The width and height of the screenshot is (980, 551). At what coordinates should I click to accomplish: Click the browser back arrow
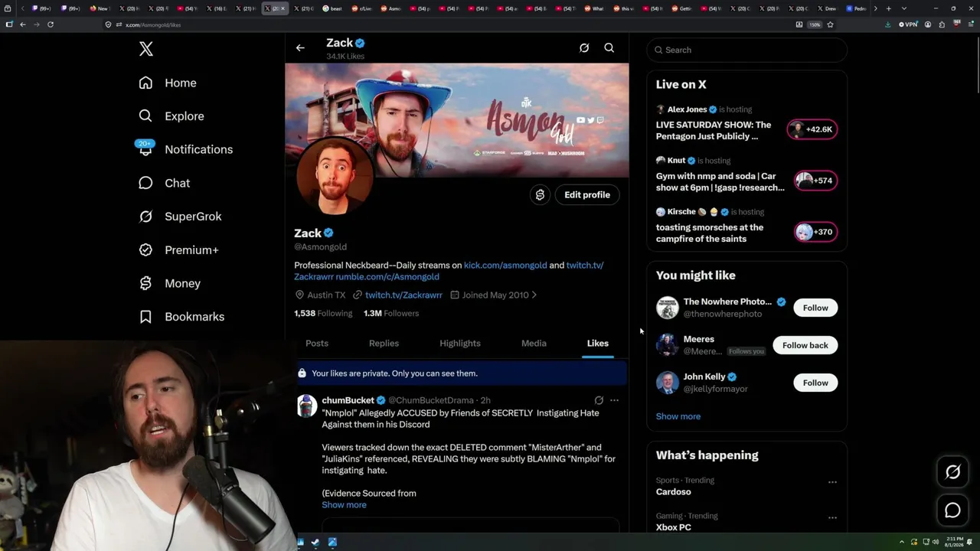(23, 24)
